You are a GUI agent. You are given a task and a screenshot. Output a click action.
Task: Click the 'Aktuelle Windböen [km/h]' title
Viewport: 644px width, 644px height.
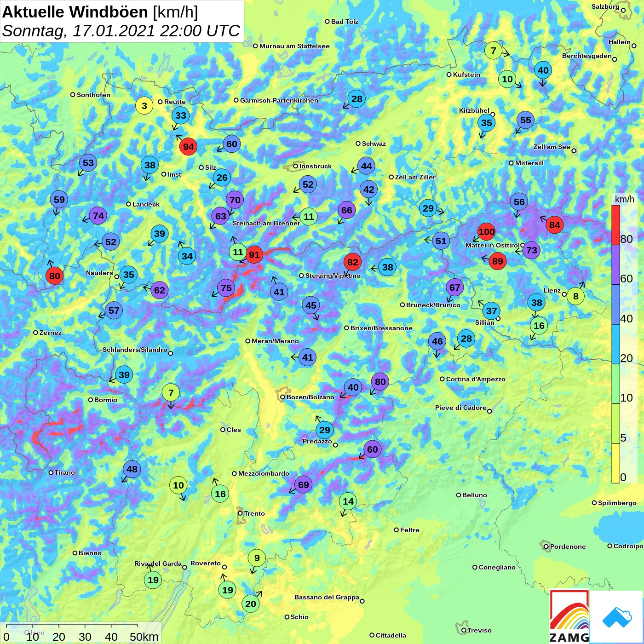click(100, 12)
